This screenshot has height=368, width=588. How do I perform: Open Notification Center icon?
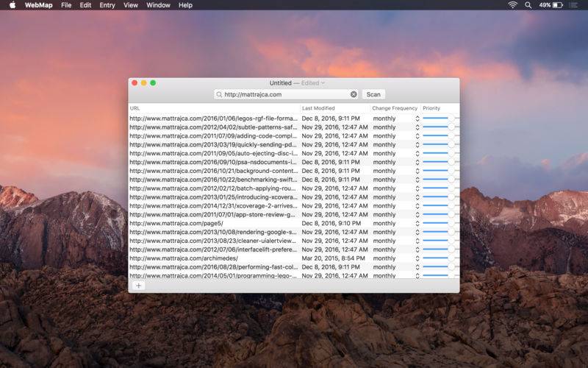[573, 5]
